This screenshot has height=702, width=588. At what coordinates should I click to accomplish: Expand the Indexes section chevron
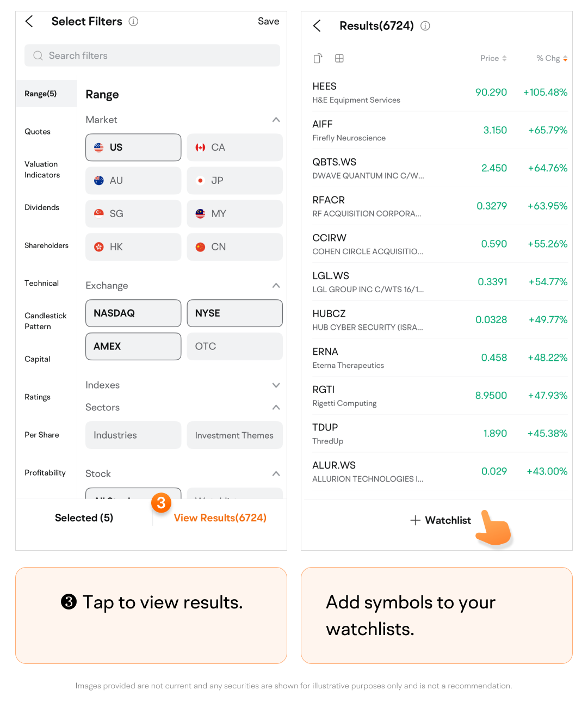276,385
